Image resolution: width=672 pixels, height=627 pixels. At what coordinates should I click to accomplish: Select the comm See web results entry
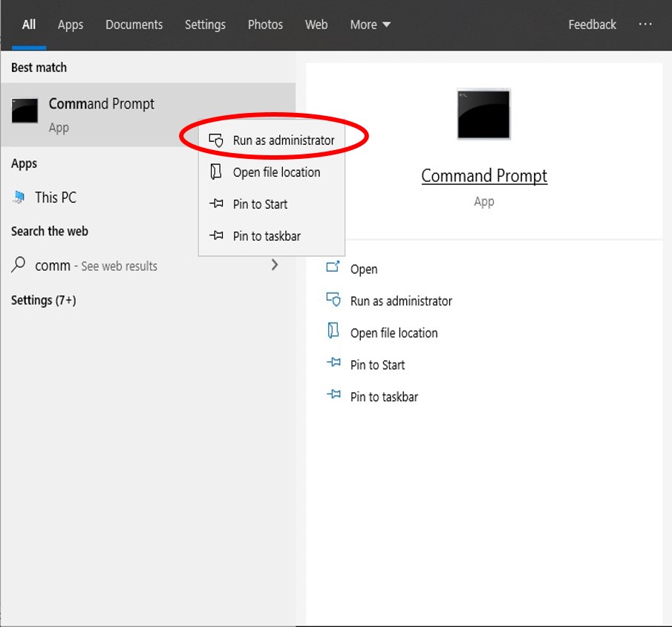point(148,266)
